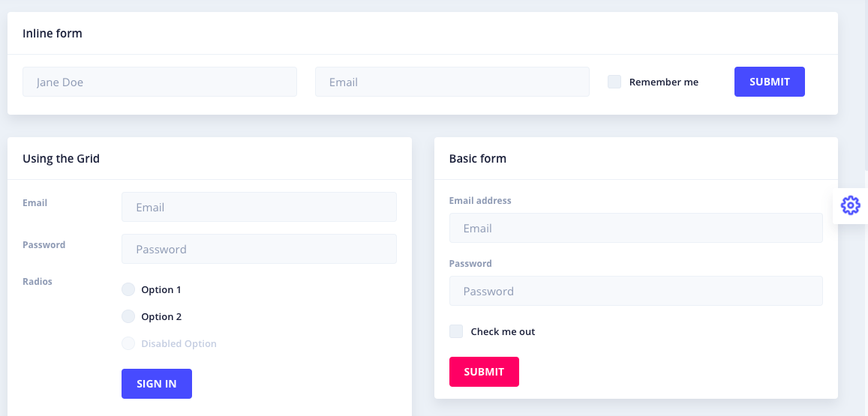Click the Disabled Option radio button
The image size is (868, 416).
[128, 343]
